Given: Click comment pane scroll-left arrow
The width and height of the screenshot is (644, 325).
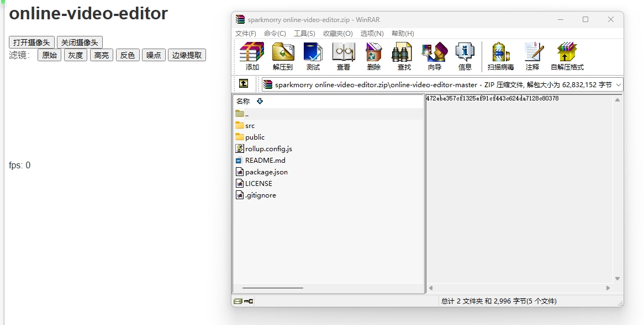Looking at the screenshot, I should (431, 288).
